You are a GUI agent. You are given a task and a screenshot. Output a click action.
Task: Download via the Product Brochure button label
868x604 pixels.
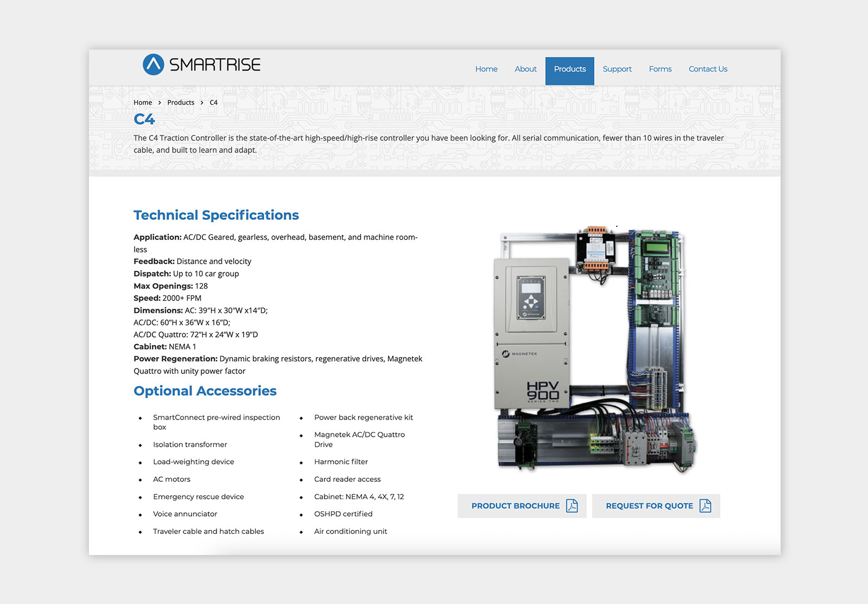[x=515, y=506]
